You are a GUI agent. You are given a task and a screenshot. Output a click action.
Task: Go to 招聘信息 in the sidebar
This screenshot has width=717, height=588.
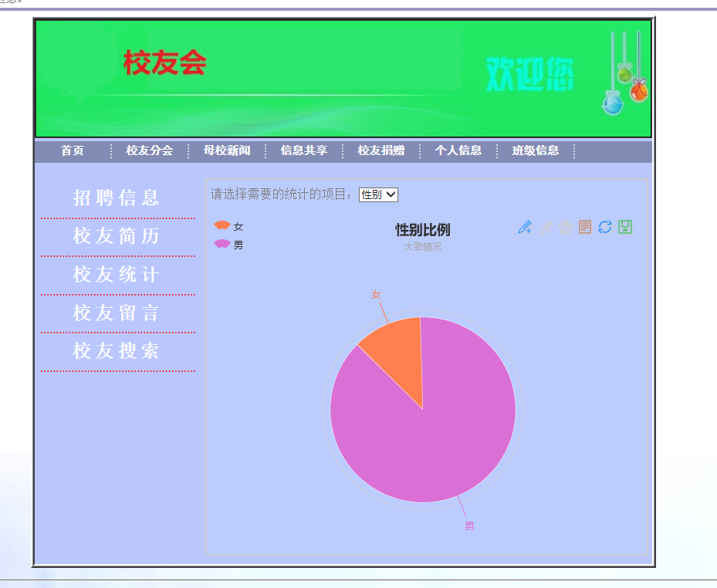click(x=116, y=198)
